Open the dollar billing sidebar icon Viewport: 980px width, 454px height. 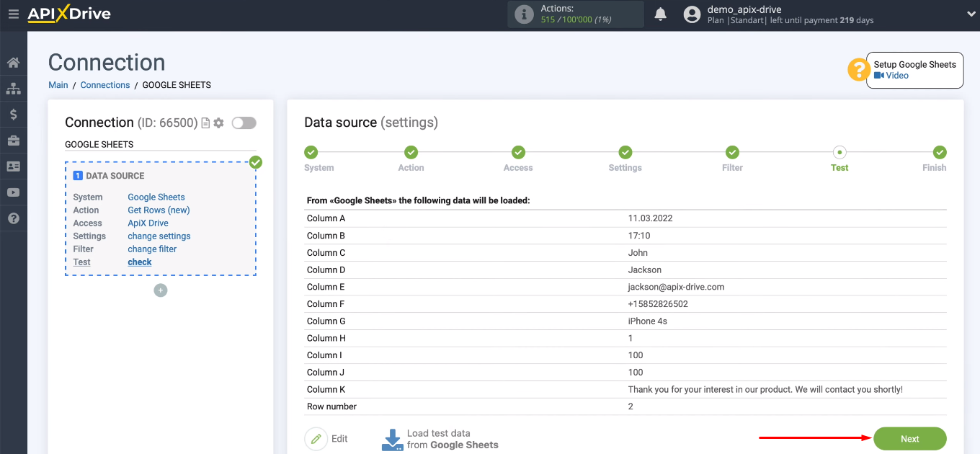pos(13,115)
